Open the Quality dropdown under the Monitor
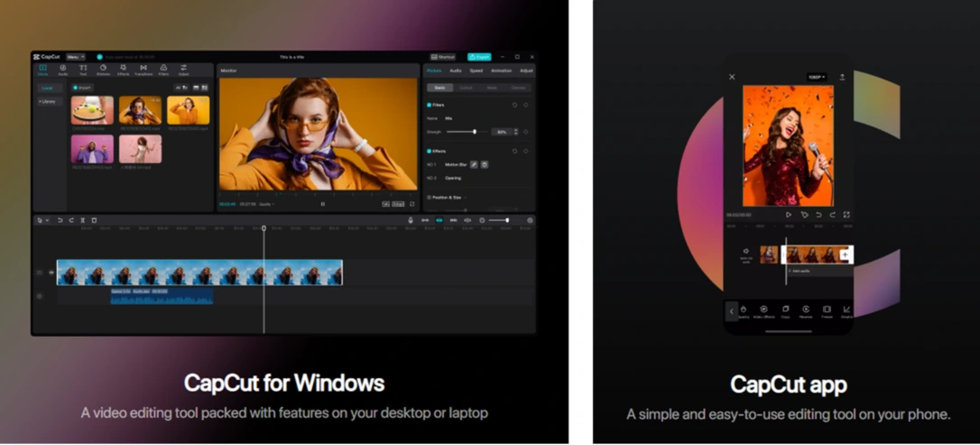The image size is (980, 445). click(267, 204)
